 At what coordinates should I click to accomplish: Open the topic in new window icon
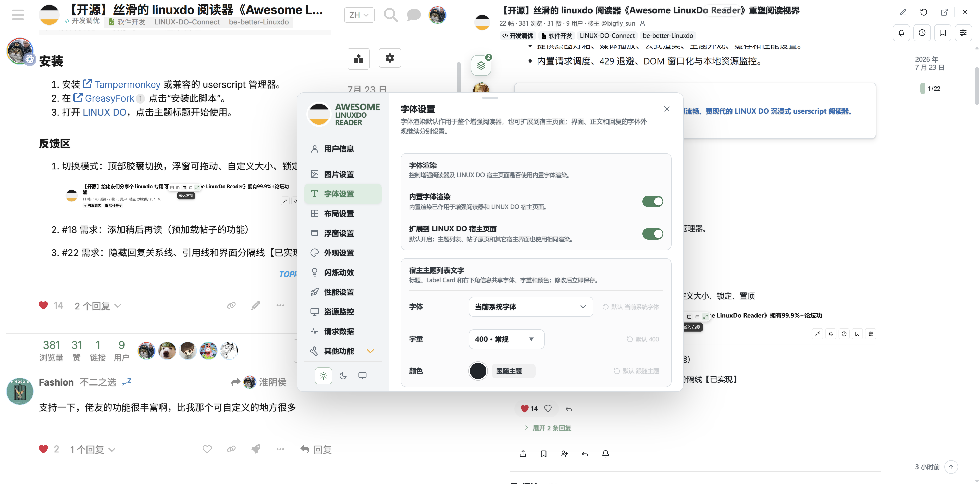944,12
